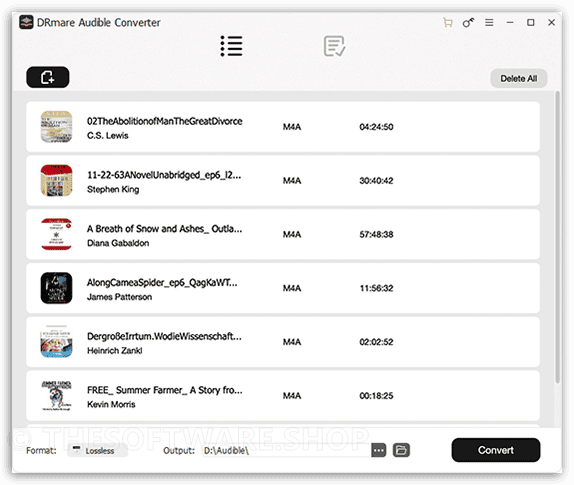574x485 pixels.
Task: Click the C.S. Lewis book cover thumbnail
Action: (56, 127)
